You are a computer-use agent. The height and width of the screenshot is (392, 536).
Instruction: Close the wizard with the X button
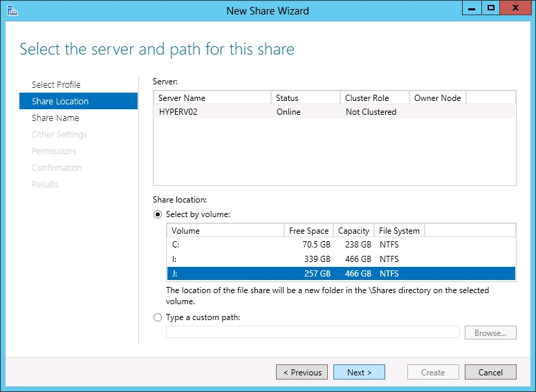[x=515, y=8]
